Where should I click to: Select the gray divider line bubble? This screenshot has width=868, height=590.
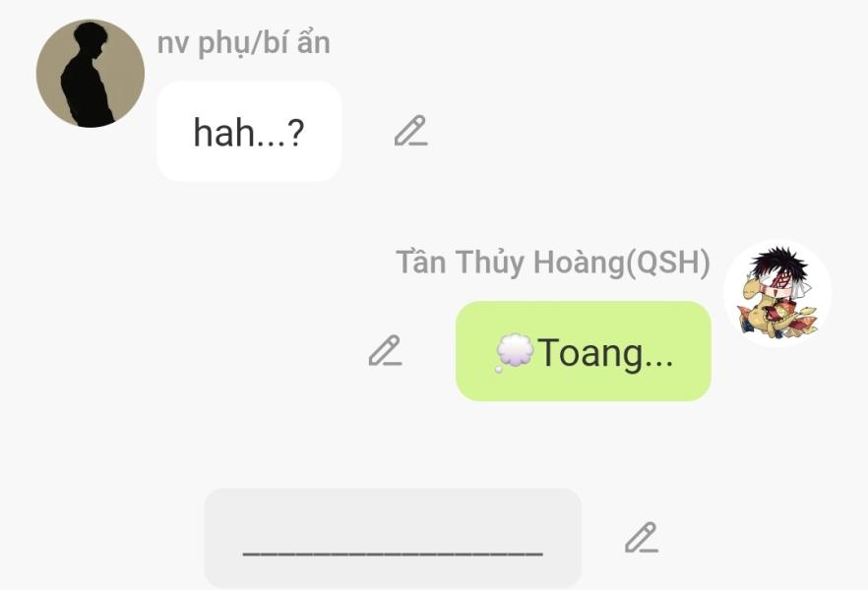(393, 538)
